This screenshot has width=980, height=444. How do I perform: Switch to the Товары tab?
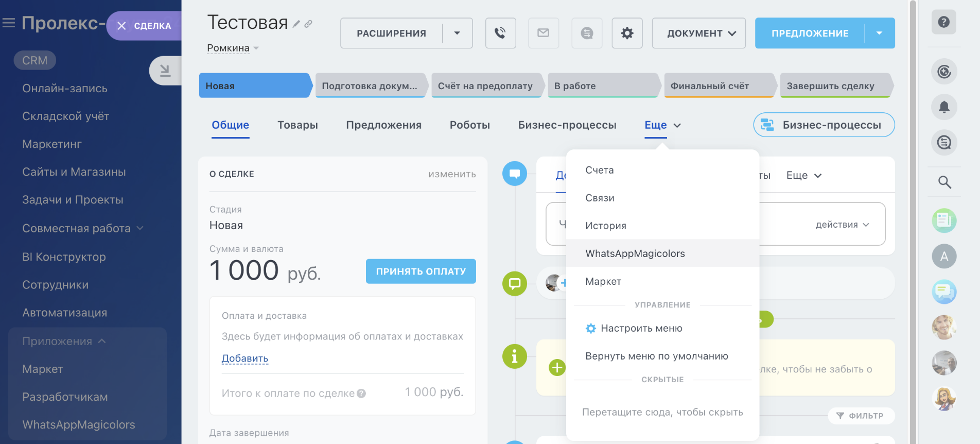(x=297, y=125)
